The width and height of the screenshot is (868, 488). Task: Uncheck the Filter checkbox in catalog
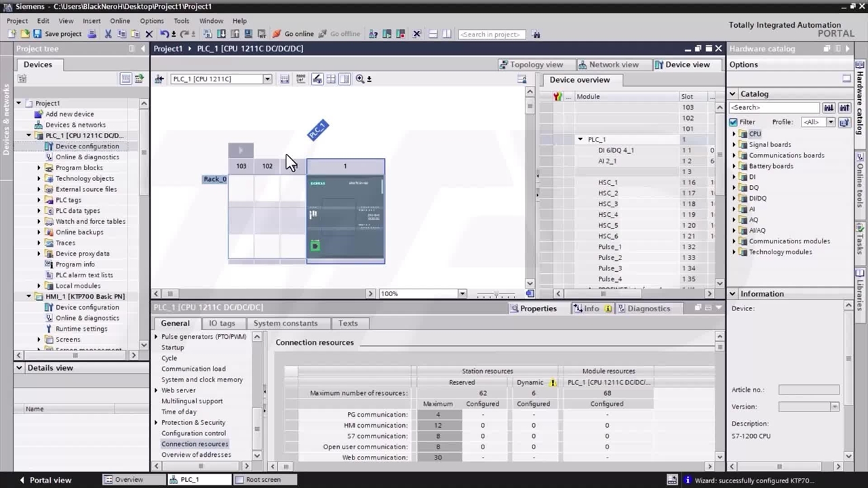pyautogui.click(x=733, y=122)
